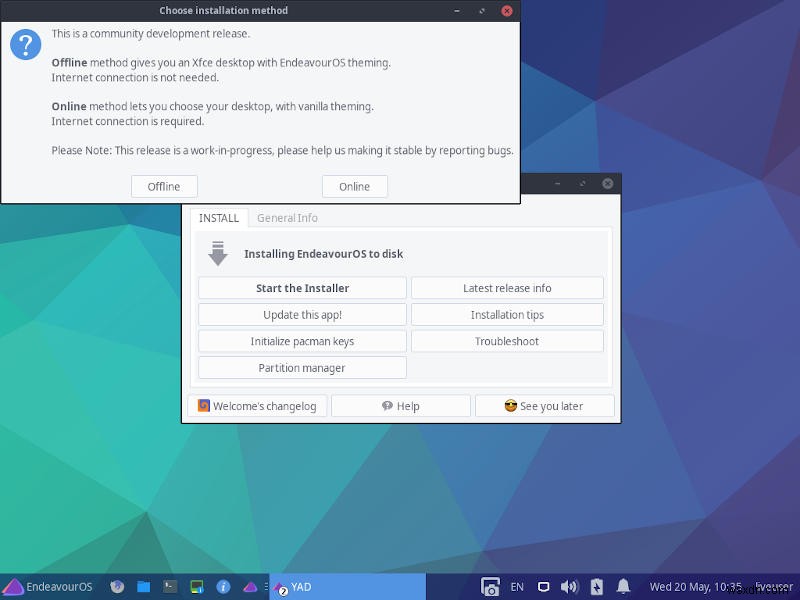Click the info icon on the taskbar
This screenshot has width=800, height=600.
click(222, 586)
